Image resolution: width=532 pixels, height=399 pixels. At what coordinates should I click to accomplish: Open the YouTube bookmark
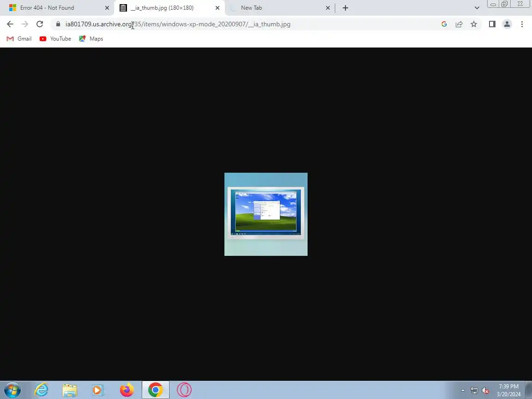click(x=55, y=39)
